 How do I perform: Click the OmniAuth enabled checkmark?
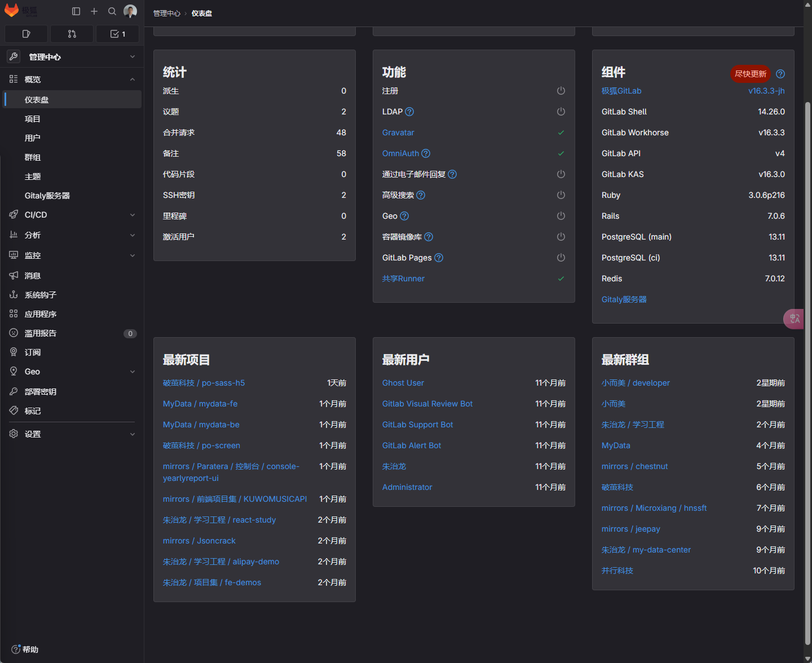pos(561,153)
